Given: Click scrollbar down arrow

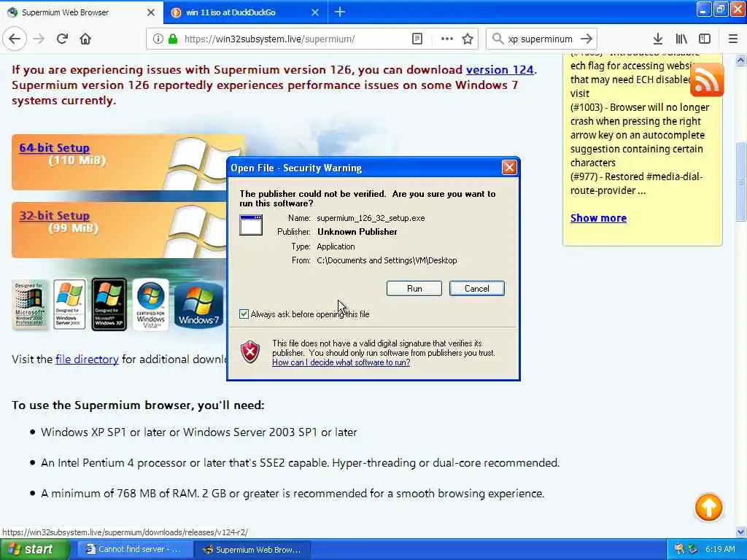Looking at the screenshot, I should click(740, 532).
